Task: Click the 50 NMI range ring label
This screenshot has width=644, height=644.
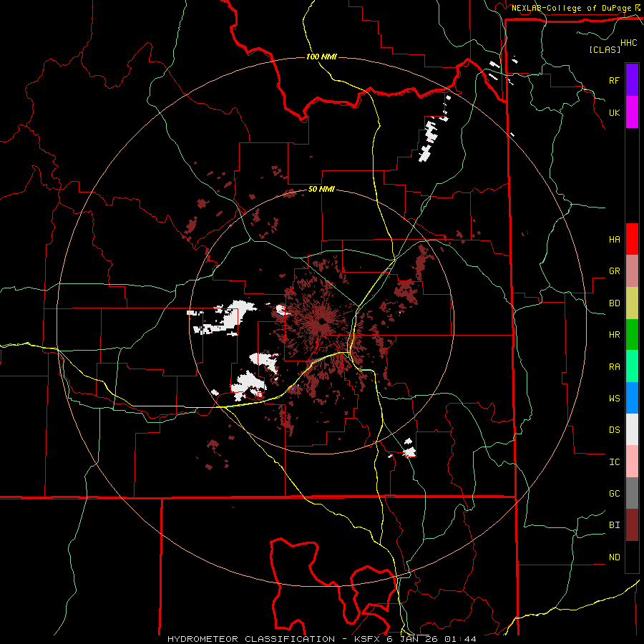Action: tap(321, 189)
